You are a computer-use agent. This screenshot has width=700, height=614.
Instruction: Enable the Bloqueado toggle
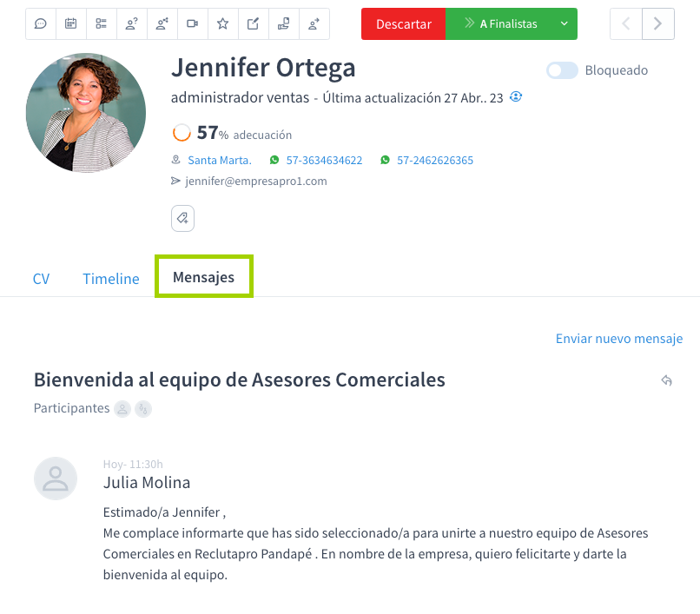(x=562, y=70)
